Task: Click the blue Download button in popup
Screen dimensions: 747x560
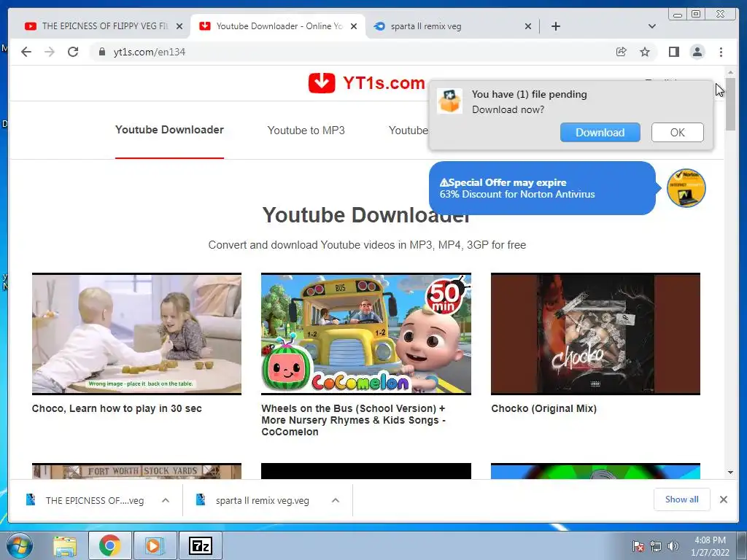Action: tap(600, 133)
